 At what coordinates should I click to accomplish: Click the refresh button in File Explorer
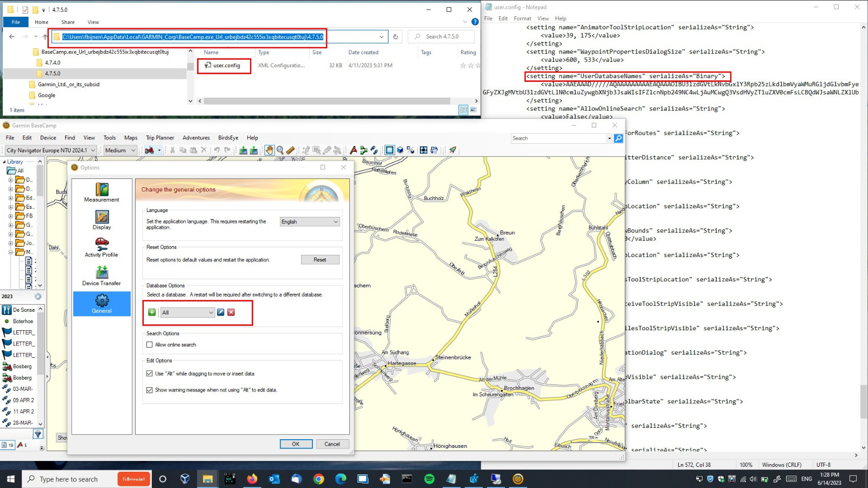[x=395, y=37]
